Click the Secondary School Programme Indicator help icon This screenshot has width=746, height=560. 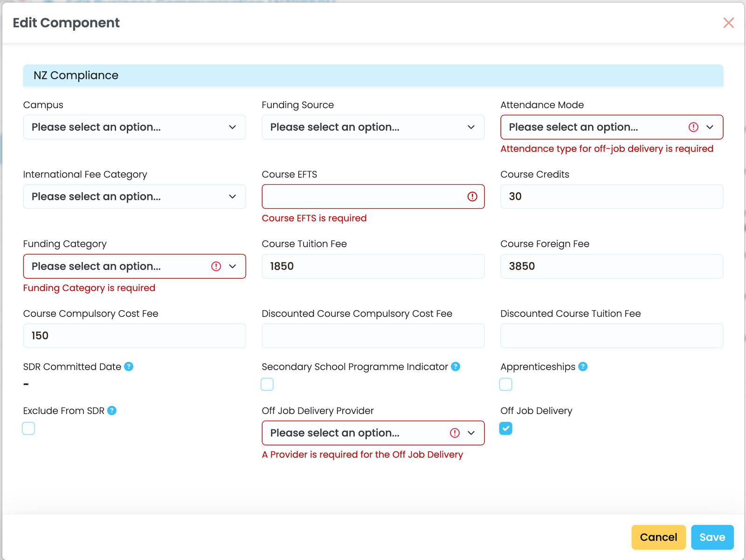[x=456, y=366]
